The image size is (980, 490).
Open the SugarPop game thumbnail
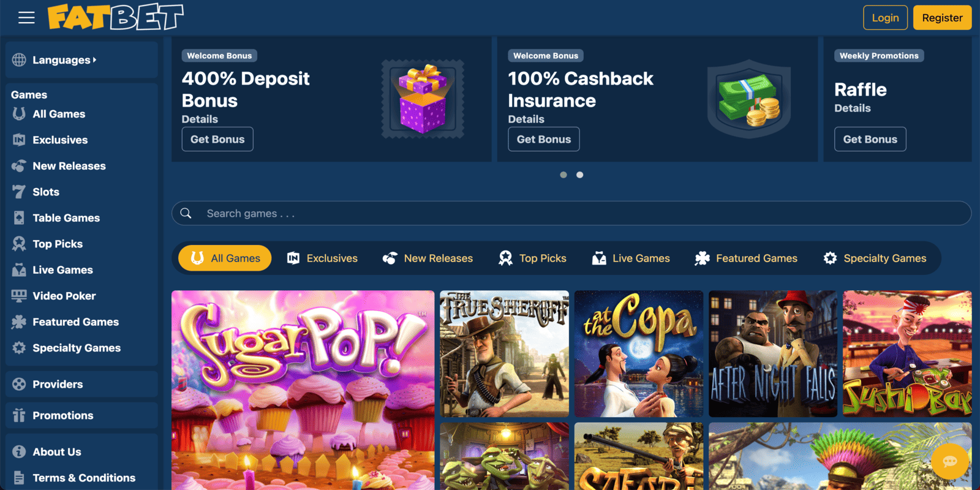tap(303, 390)
